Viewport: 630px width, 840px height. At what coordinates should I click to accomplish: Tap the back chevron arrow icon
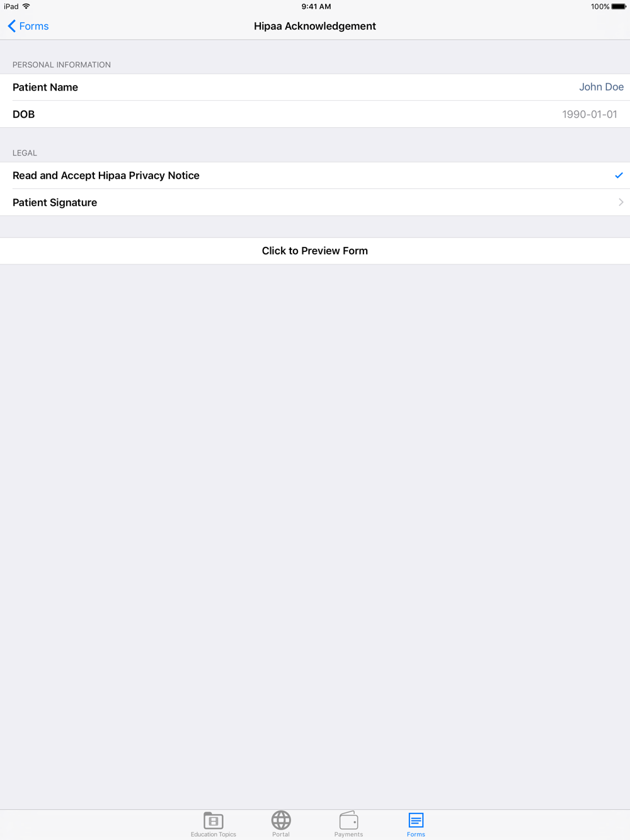[x=11, y=26]
